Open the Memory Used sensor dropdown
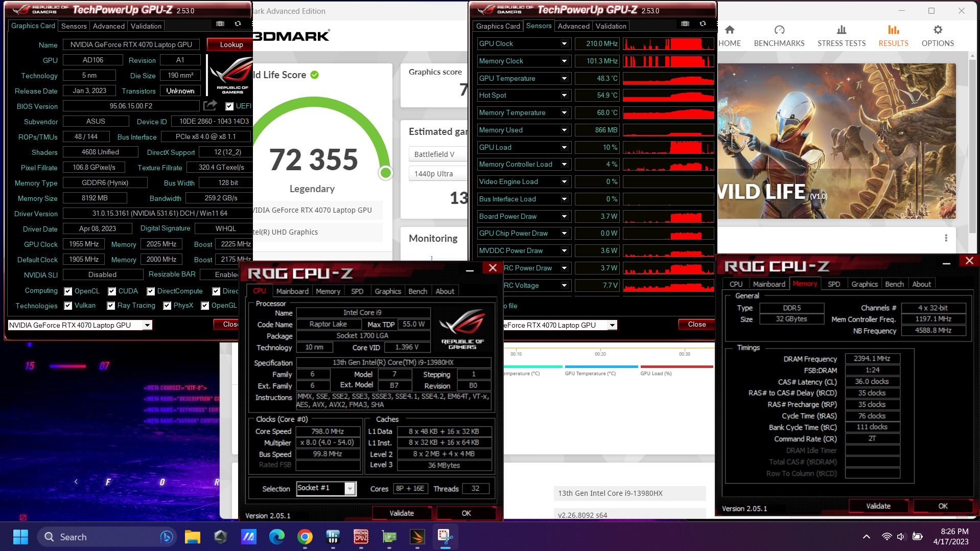 point(564,130)
